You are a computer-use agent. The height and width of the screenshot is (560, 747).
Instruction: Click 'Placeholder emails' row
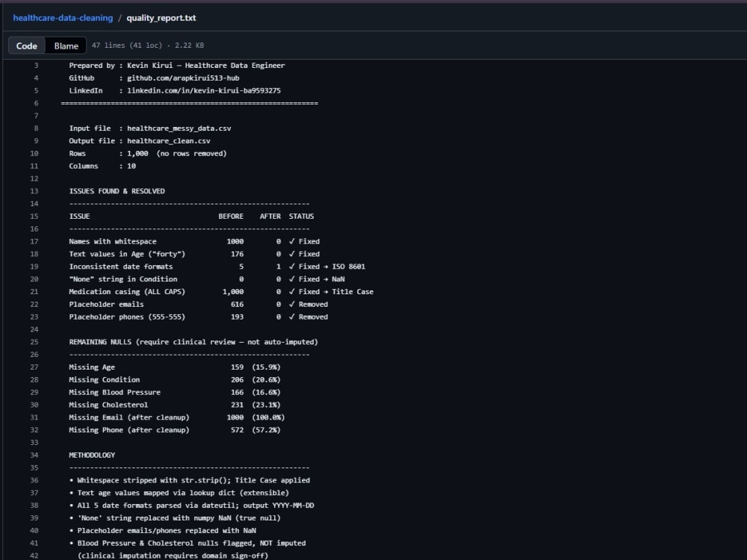199,305
